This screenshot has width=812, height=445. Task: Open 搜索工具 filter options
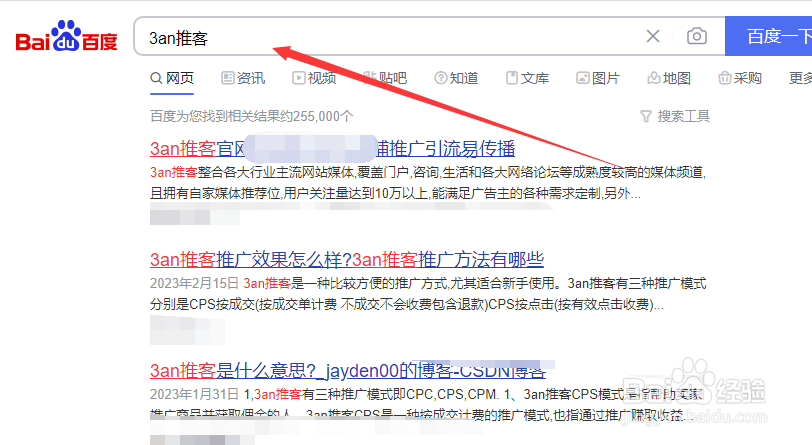pos(675,116)
